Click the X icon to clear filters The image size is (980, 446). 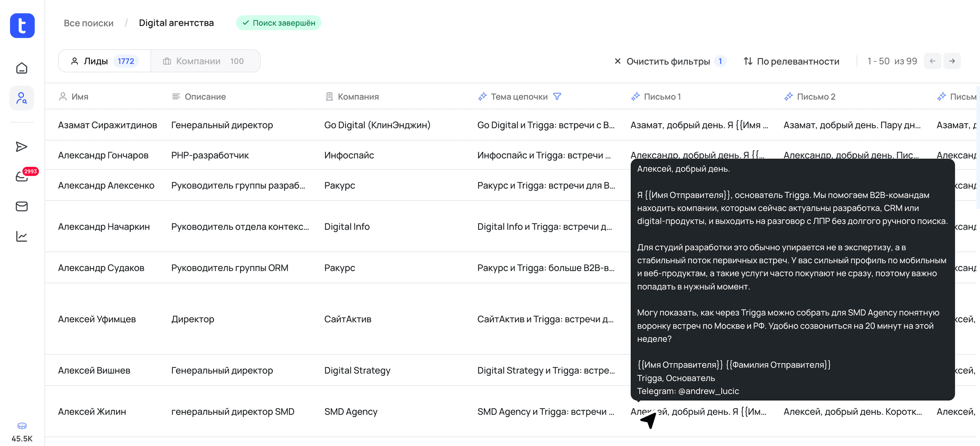(x=618, y=61)
